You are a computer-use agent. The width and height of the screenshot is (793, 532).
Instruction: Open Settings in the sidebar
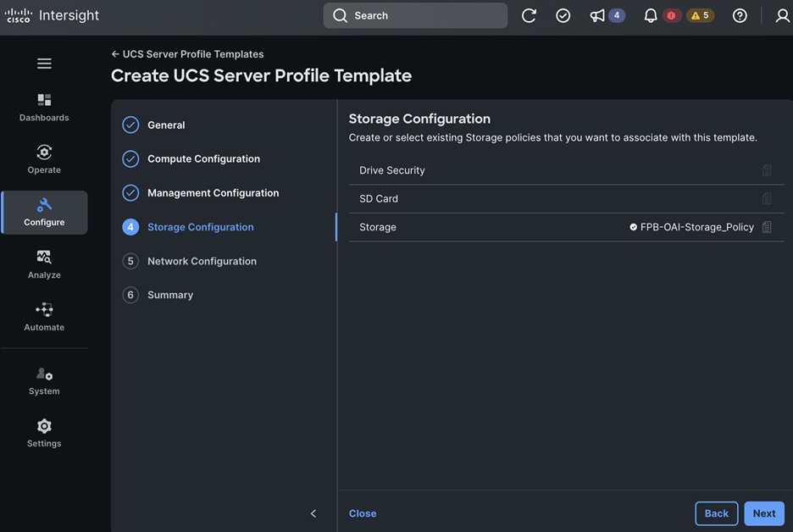click(44, 433)
